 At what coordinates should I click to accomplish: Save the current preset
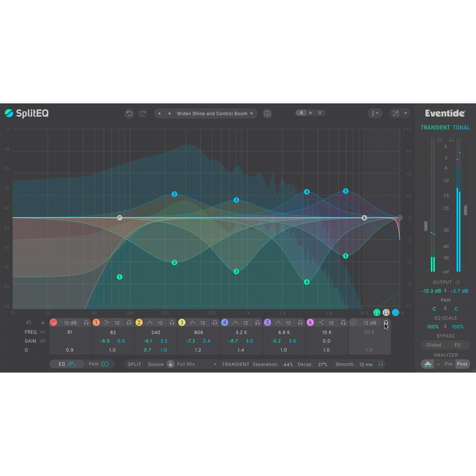(x=267, y=113)
